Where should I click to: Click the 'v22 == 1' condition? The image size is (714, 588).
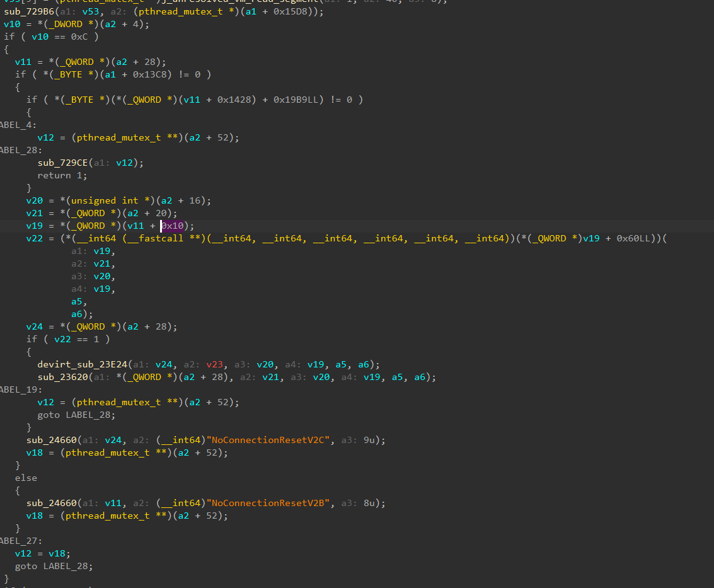click(x=76, y=340)
